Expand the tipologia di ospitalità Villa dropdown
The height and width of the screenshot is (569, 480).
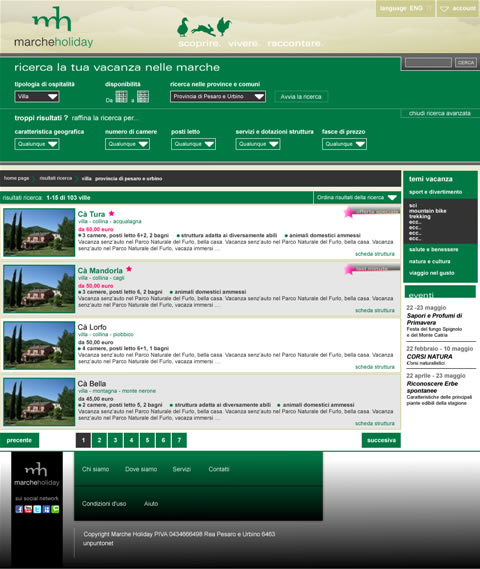[x=37, y=97]
